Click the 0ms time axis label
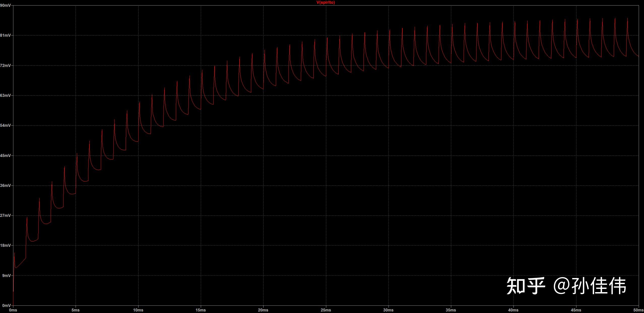Screen dimensions: 644x313 pyautogui.click(x=13, y=310)
